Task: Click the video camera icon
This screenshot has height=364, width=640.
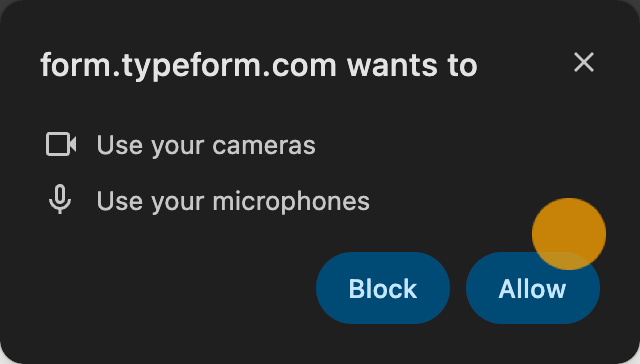Action: [x=61, y=144]
